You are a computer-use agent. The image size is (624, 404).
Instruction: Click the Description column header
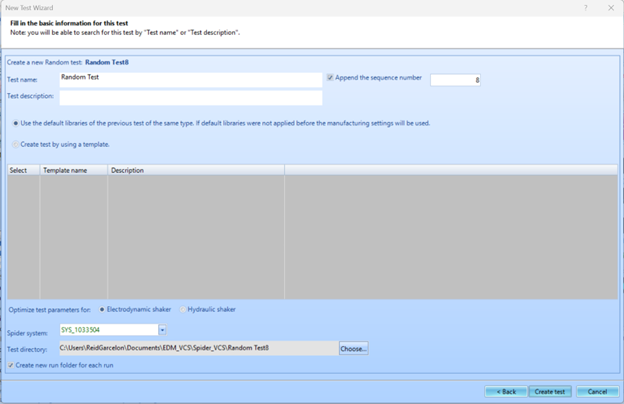[195, 170]
